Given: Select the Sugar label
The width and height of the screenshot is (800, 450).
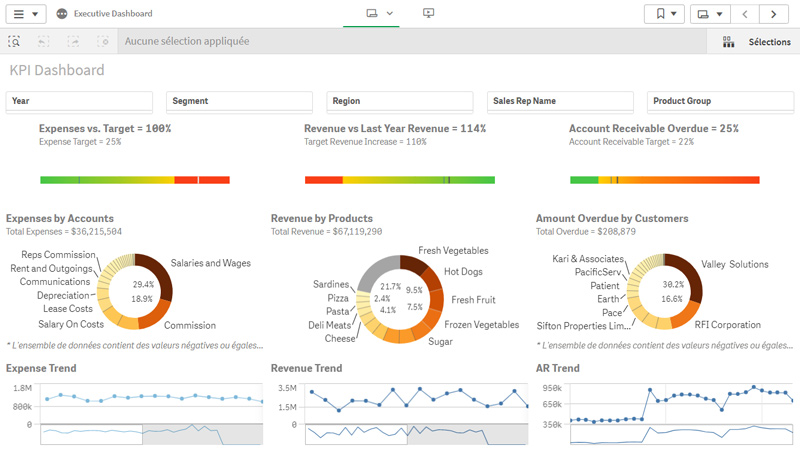Looking at the screenshot, I should [x=440, y=342].
